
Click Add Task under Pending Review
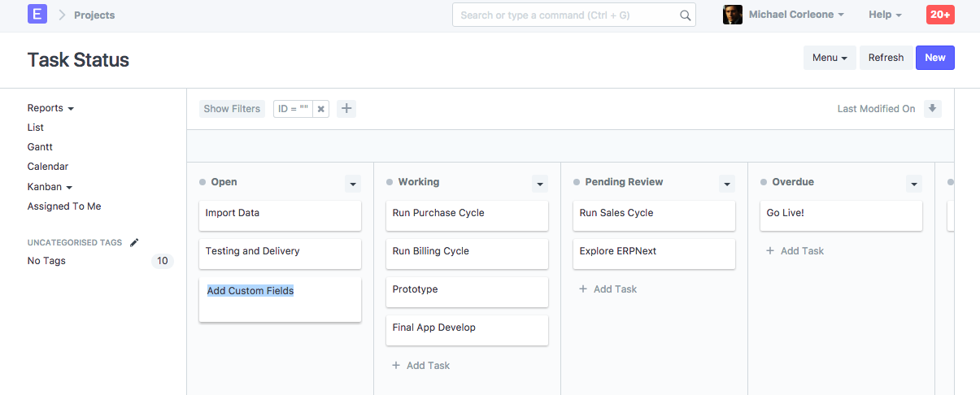[608, 289]
